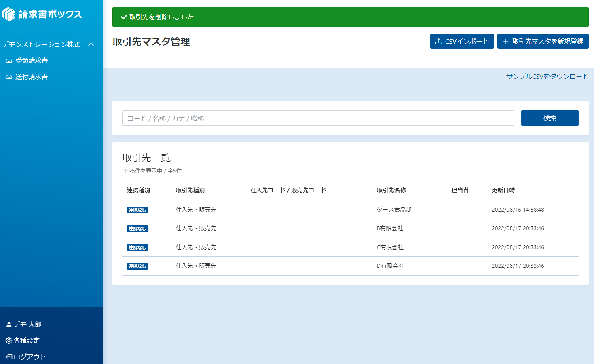The height and width of the screenshot is (364, 594).
Task: Click the 仕入先コード / 販売先コード column header
Action: point(288,190)
